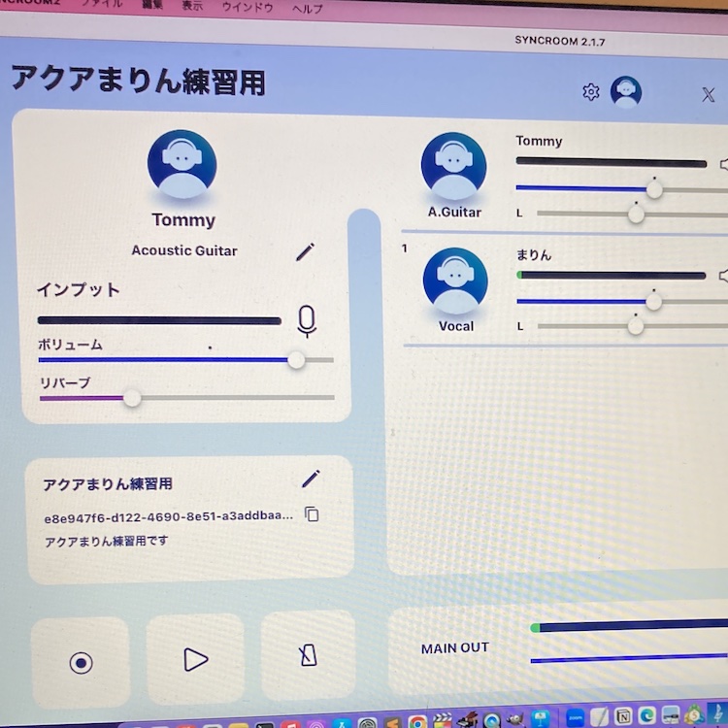Start recording with the record button
This screenshot has height=728, width=728.
(81, 663)
